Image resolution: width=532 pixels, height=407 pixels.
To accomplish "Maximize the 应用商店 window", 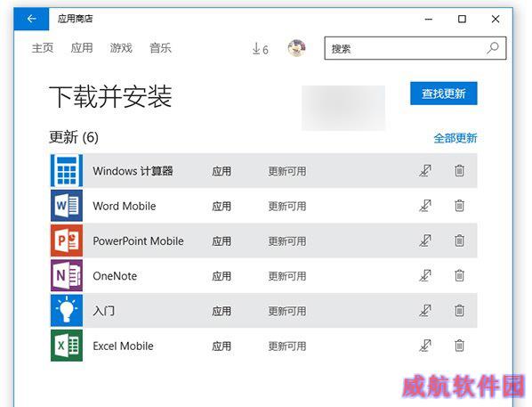I will point(462,19).
